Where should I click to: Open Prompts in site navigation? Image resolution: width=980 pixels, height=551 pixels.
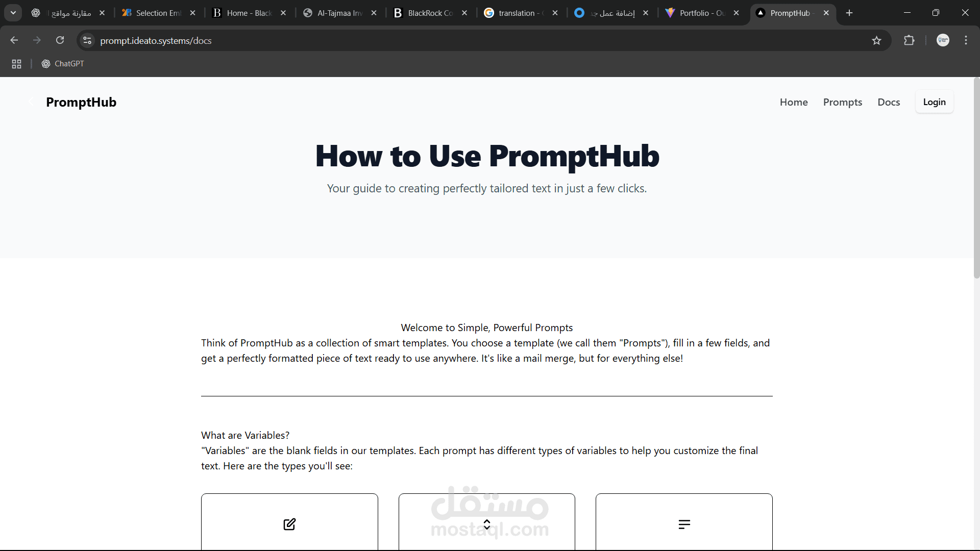pos(843,102)
